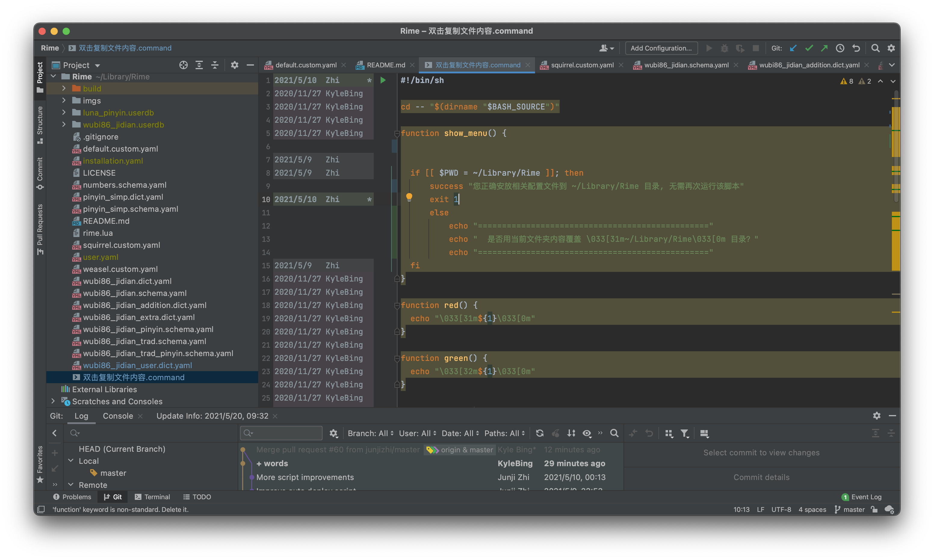Cherry-pick selected commit in Git log toolbar
Image resolution: width=934 pixels, height=560 pixels.
[556, 433]
